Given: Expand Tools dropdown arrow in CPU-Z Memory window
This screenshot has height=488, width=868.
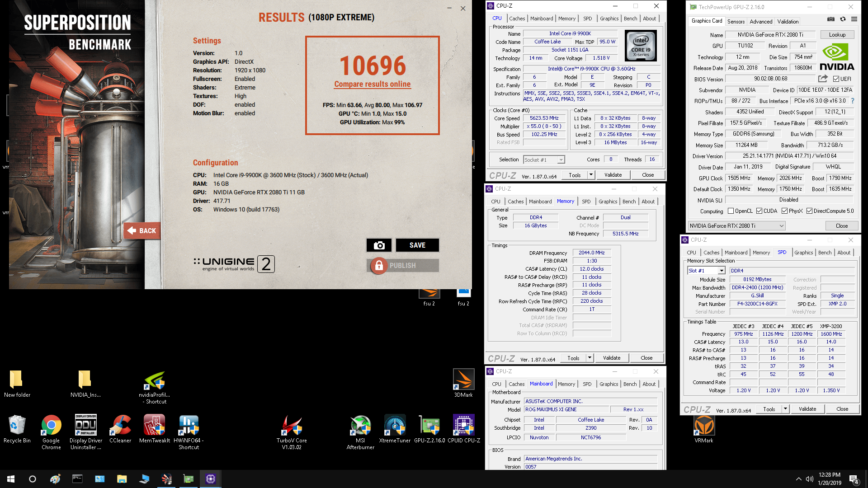Looking at the screenshot, I should [x=589, y=358].
